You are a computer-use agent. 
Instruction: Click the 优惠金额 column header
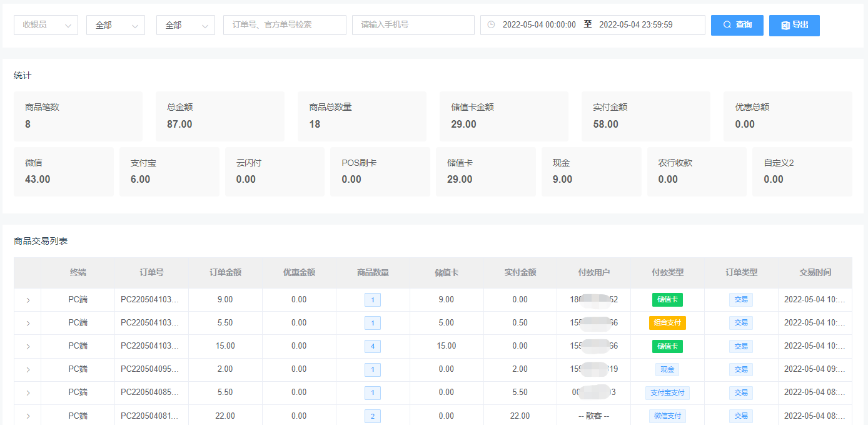click(299, 272)
